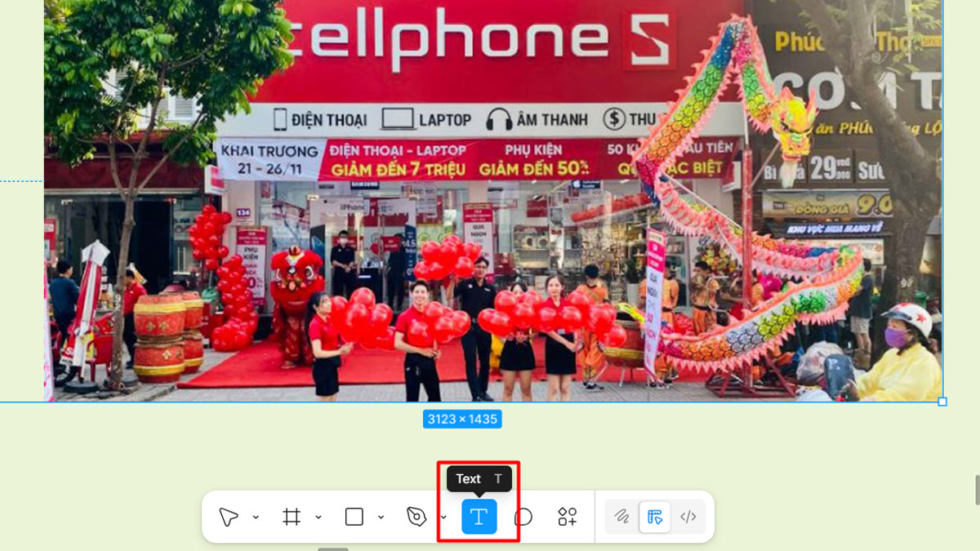This screenshot has height=551, width=980.
Task: Switch to Draw mode squiggle icon
Action: click(621, 517)
